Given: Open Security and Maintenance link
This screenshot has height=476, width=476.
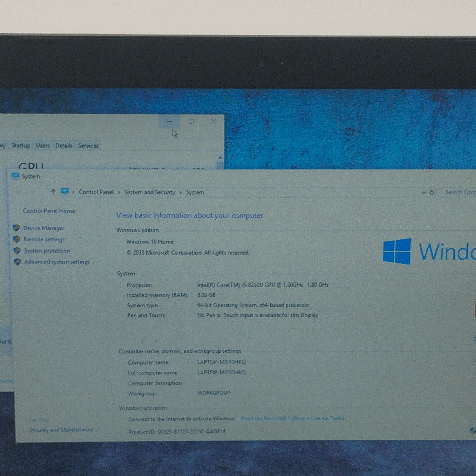Looking at the screenshot, I should [61, 430].
